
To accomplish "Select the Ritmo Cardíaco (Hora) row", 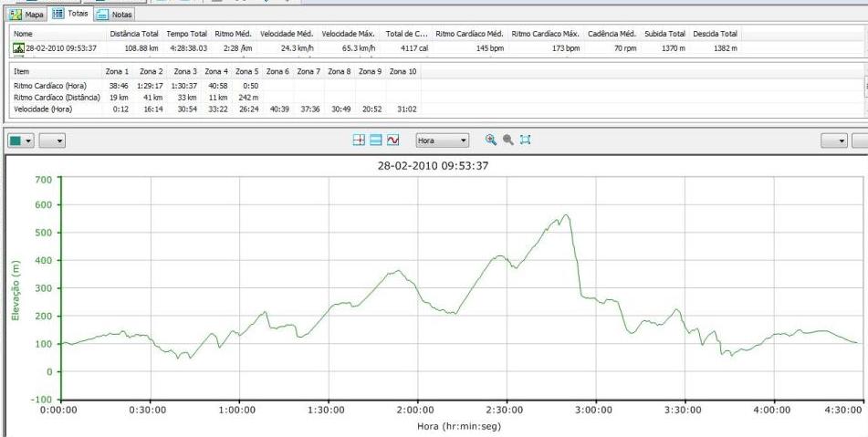I will point(216,86).
